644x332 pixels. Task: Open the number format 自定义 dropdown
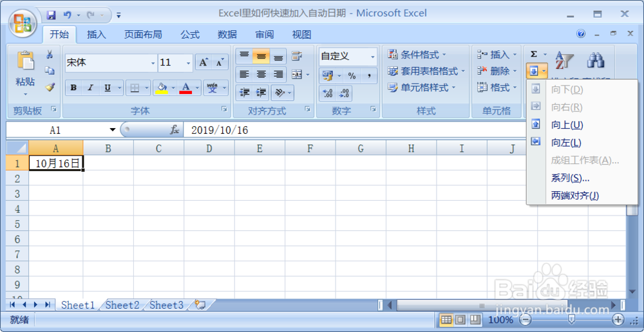point(372,57)
